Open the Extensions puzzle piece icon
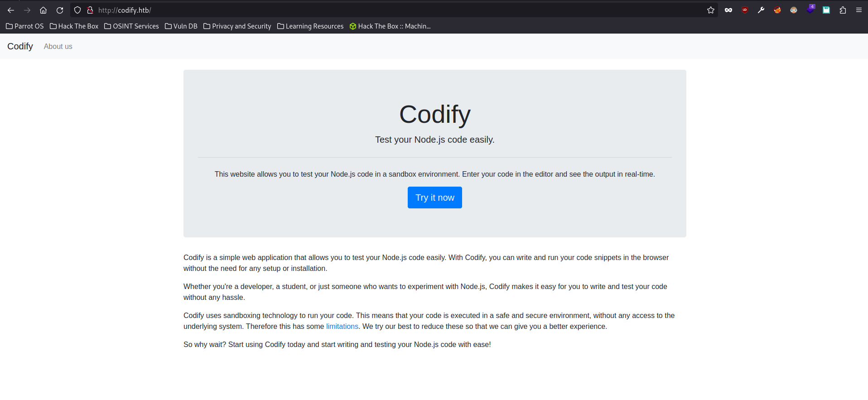 click(843, 10)
